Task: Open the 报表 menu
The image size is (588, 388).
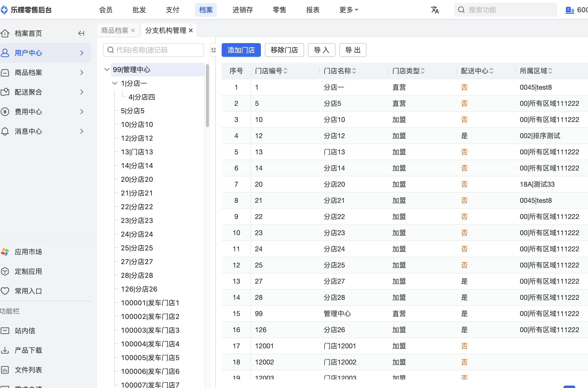Action: coord(313,10)
